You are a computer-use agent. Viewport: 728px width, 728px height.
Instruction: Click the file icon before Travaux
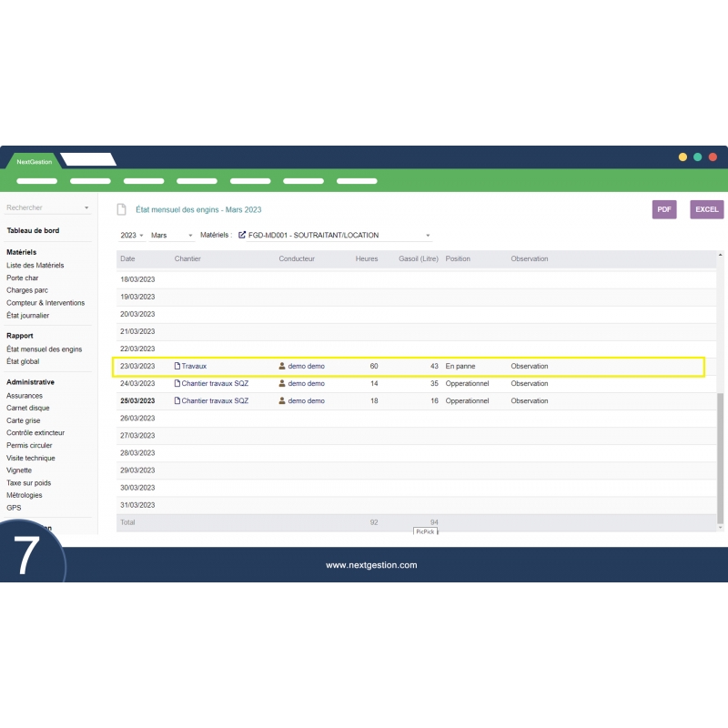(x=177, y=366)
